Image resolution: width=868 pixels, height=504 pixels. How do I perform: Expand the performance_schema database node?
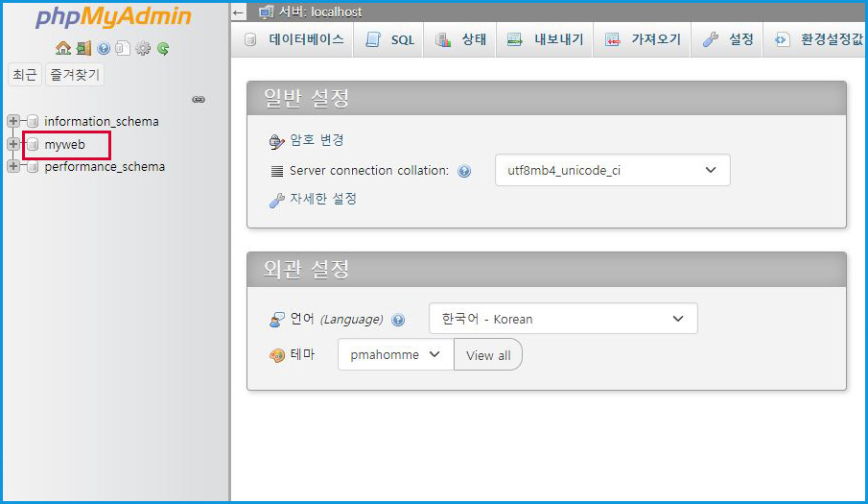coord(13,166)
